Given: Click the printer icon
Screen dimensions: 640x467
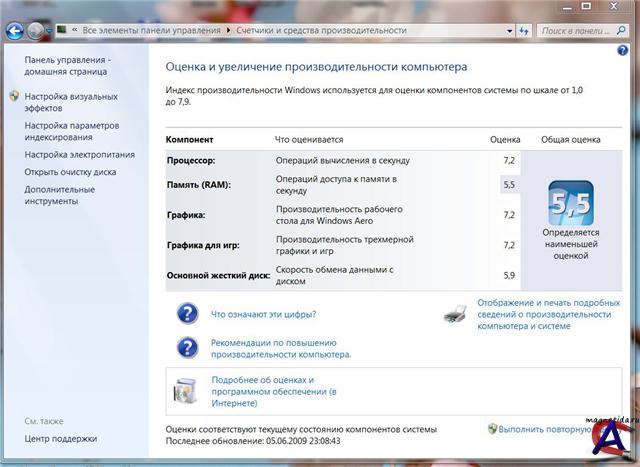Looking at the screenshot, I should point(456,314).
